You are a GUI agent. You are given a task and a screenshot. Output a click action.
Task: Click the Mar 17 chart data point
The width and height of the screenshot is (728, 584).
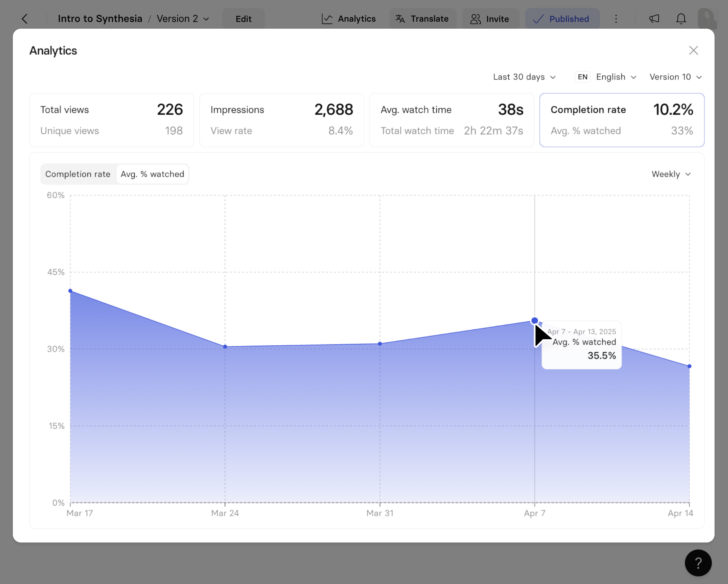click(x=70, y=291)
